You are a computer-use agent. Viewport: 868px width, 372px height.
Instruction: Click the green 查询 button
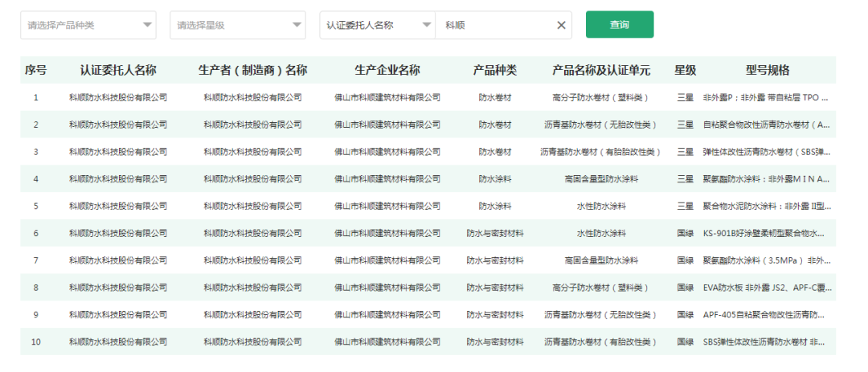click(620, 24)
